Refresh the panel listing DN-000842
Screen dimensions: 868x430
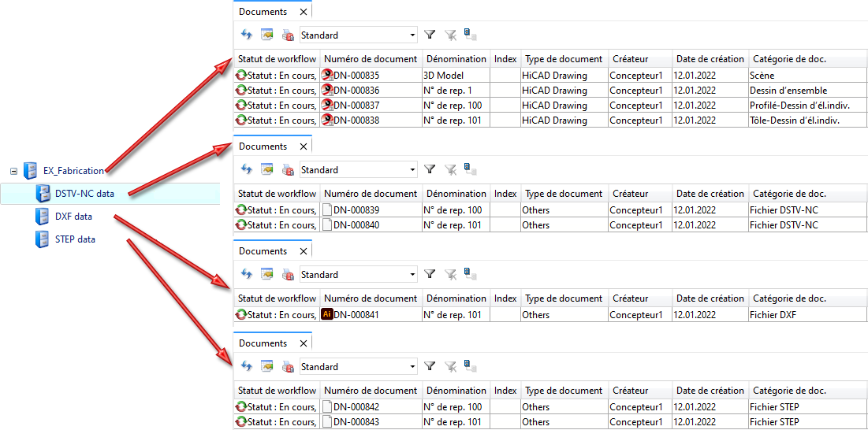tap(247, 366)
